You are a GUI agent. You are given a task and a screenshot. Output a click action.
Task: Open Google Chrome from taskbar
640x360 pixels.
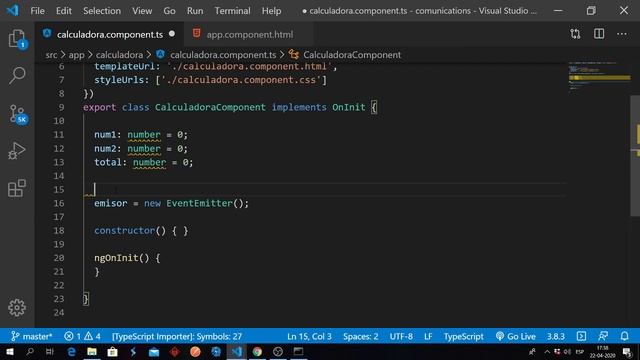point(257,351)
